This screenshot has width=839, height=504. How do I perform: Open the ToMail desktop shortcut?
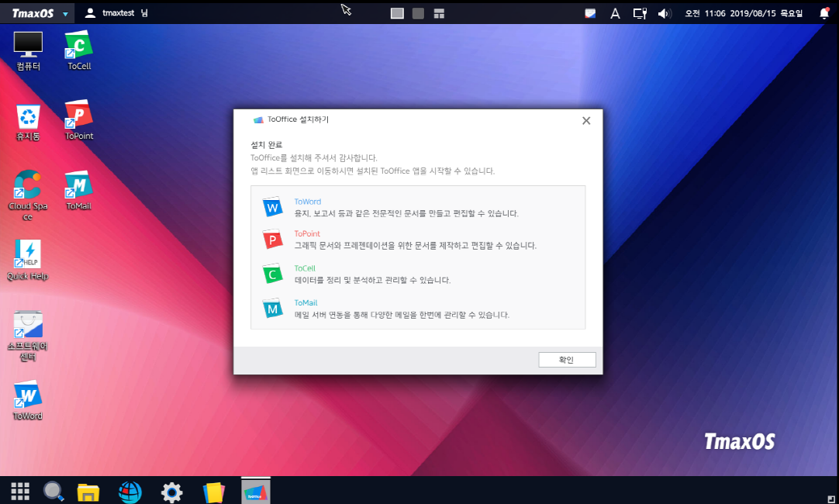click(x=78, y=185)
